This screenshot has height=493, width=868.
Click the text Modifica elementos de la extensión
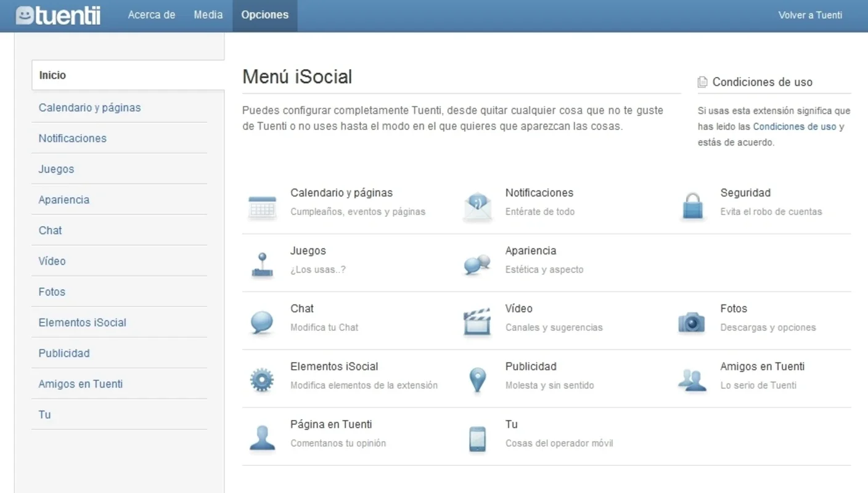(364, 385)
